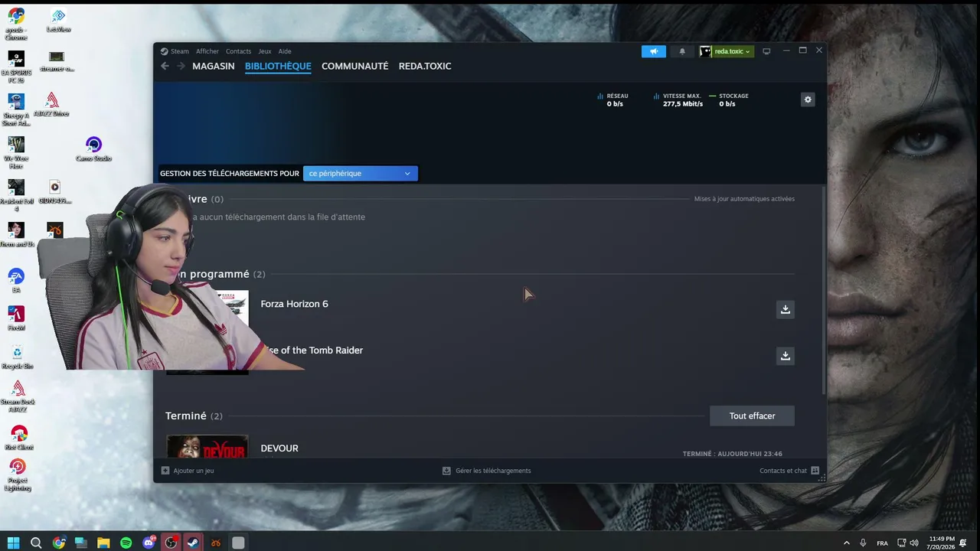Screen dimensions: 980x551
Task: Open the taskbar clock and date
Action: [x=941, y=543]
